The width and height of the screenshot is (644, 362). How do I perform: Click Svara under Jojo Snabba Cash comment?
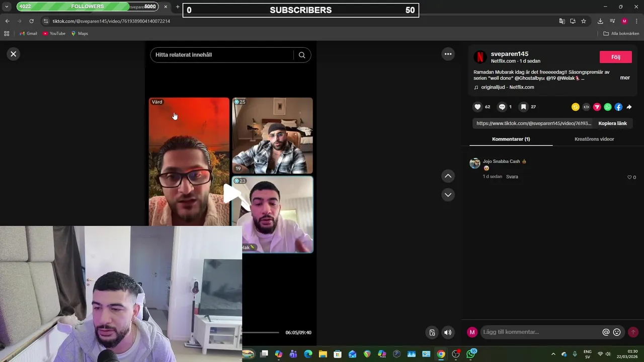pos(512,176)
